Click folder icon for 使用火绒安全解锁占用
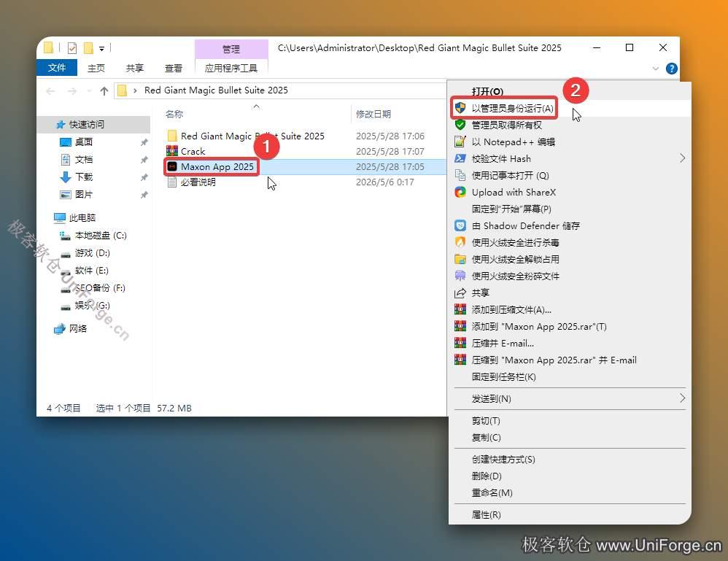 (x=460, y=259)
